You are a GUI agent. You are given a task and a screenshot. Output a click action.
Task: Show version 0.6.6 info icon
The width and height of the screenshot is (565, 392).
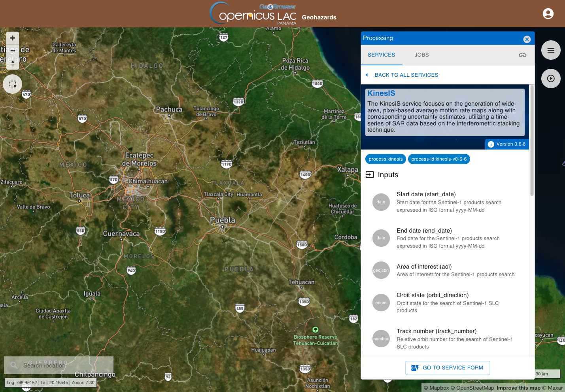(x=491, y=144)
